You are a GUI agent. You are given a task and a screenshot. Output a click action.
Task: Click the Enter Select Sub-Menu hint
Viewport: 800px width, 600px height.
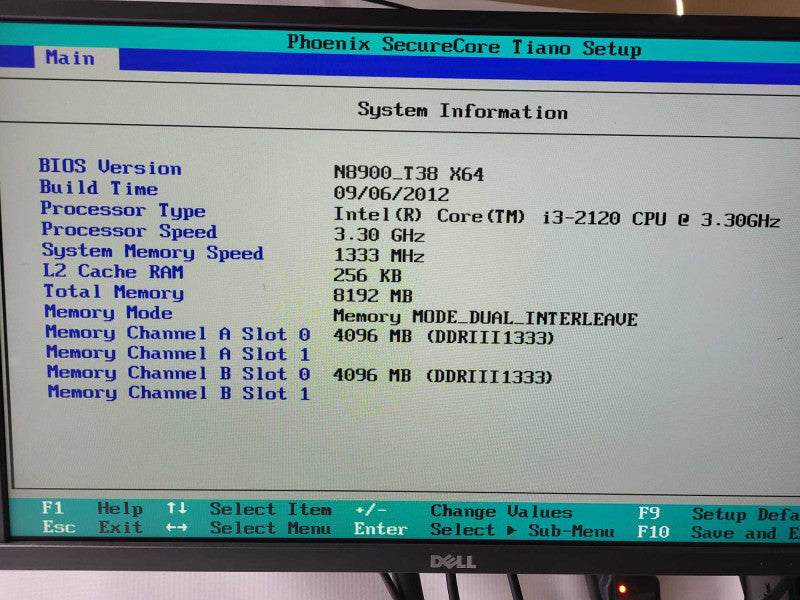tap(484, 530)
